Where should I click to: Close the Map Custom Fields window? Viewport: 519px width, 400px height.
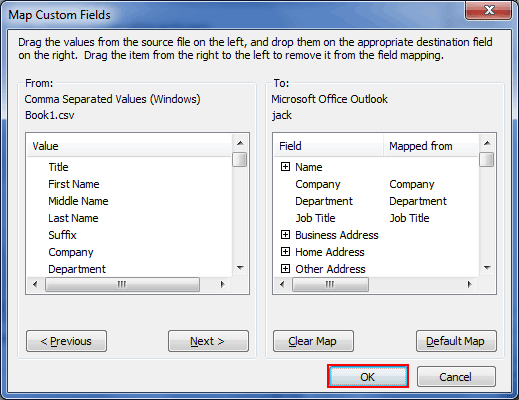[489, 11]
